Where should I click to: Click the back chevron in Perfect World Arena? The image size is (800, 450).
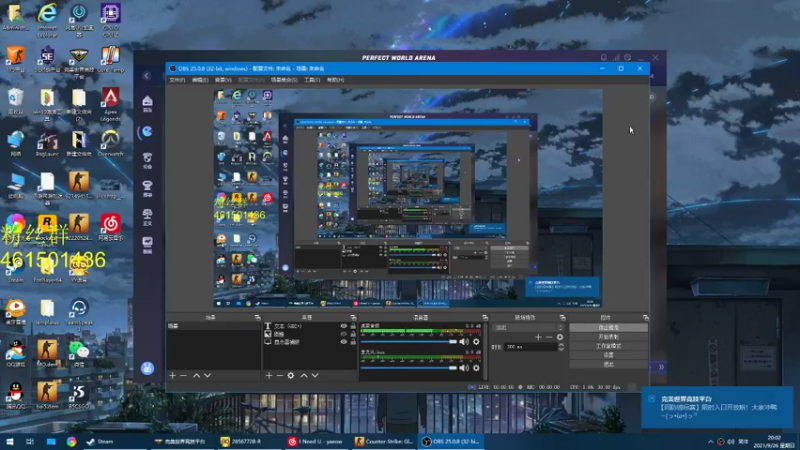click(x=147, y=76)
